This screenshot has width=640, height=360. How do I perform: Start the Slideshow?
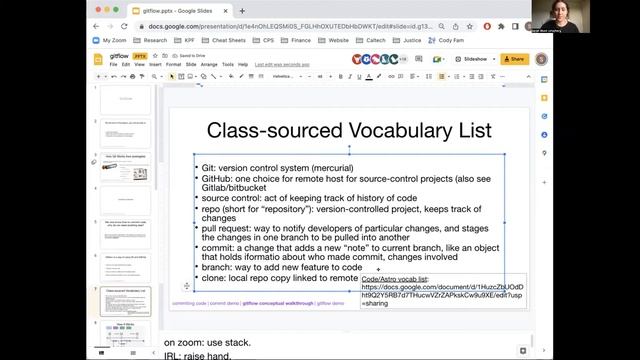point(472,59)
